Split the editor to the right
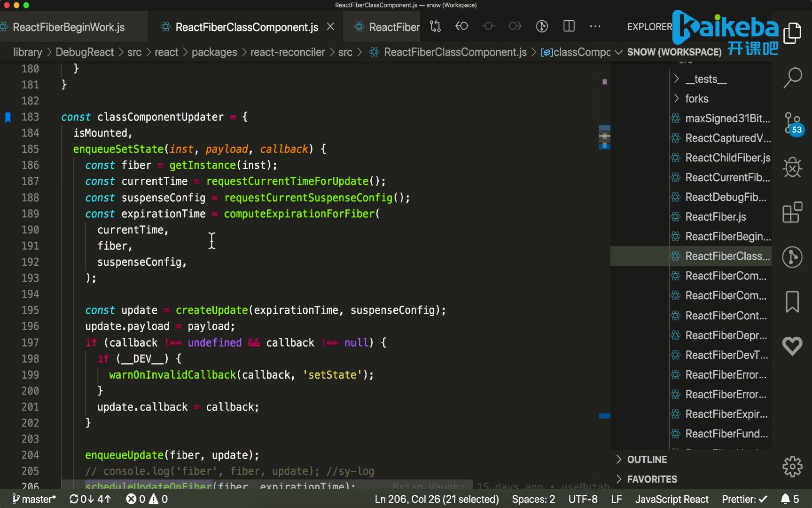The height and width of the screenshot is (508, 812). [569, 26]
